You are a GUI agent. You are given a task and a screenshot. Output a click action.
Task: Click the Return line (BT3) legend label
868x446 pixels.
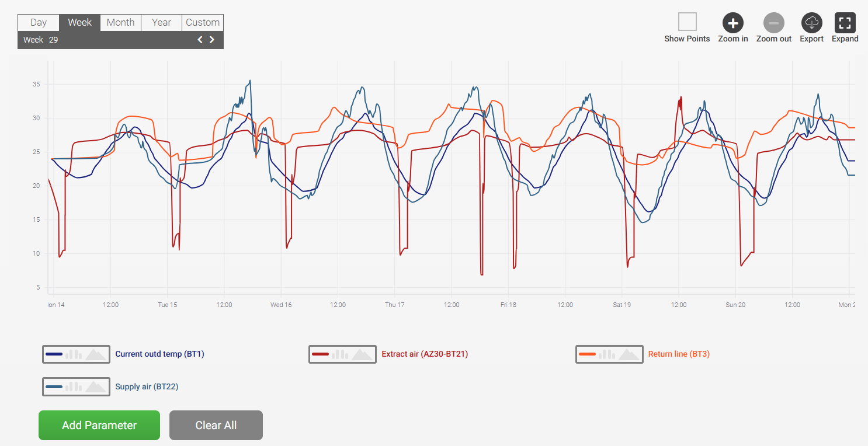click(x=679, y=354)
